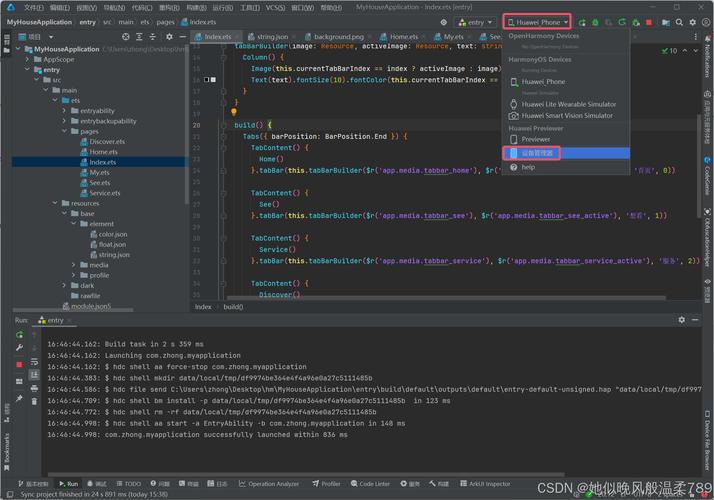Clear console with trash icon in Run panel
Screen dimensions: 714x500
point(35,401)
